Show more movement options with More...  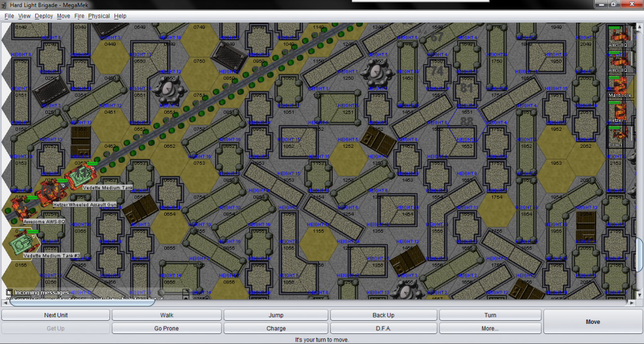click(x=490, y=328)
